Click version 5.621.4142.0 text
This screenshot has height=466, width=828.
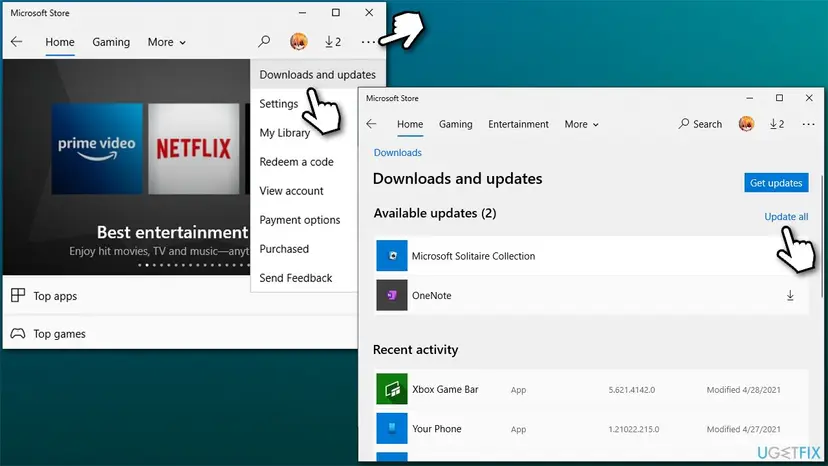click(x=632, y=390)
